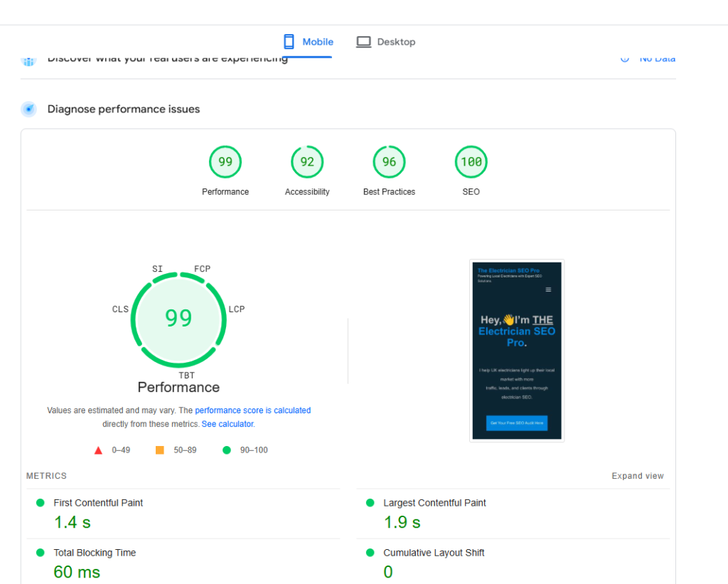Click the 1.9 s LCP value
This screenshot has width=728, height=584.
tap(402, 522)
